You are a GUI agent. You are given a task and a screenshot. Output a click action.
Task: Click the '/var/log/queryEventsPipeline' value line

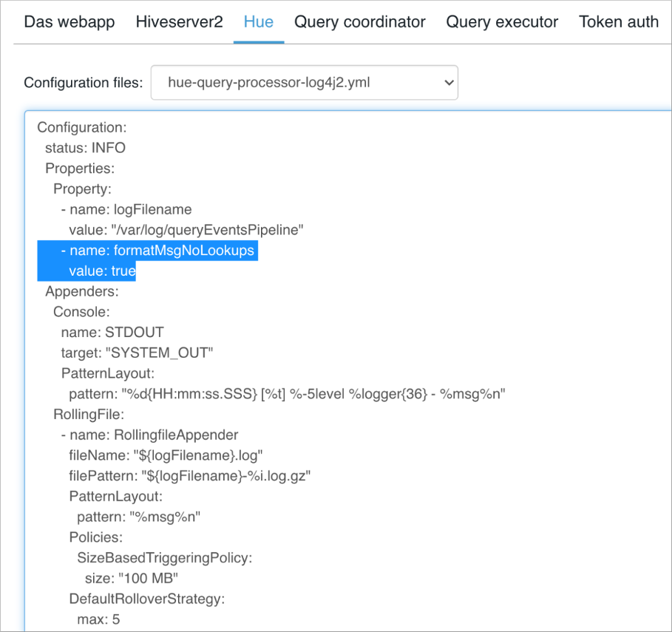tap(186, 230)
